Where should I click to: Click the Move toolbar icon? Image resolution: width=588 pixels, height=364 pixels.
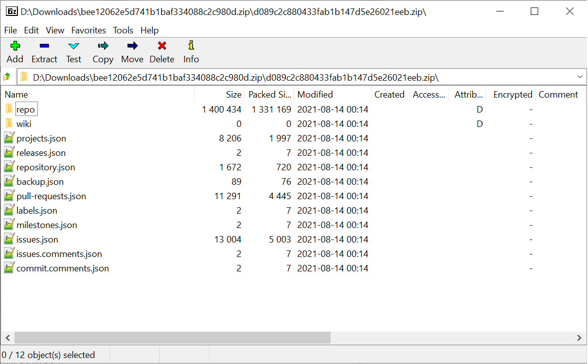132,46
